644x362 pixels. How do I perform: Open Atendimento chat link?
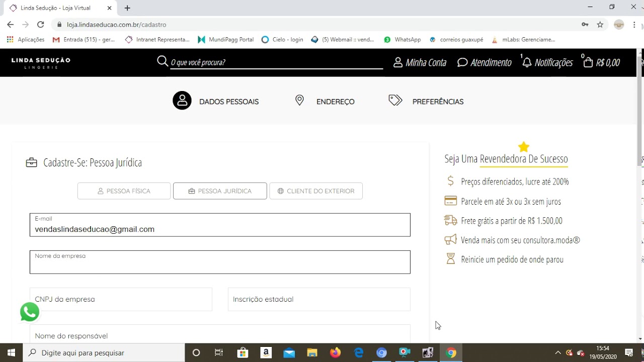tap(484, 62)
